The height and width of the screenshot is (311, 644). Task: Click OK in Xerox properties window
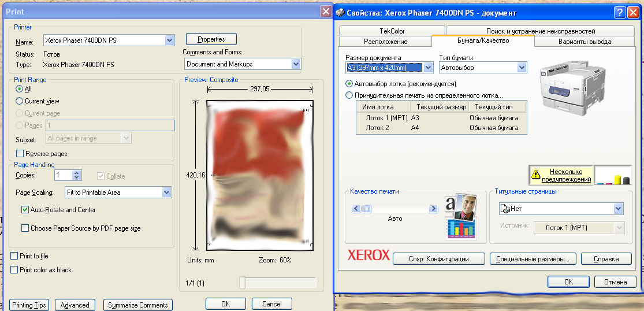568,282
